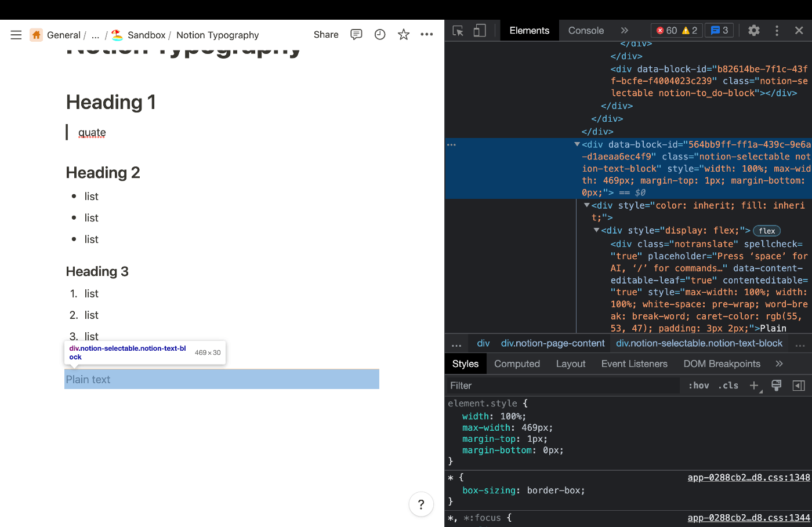This screenshot has height=527, width=812.
Task: Open DevTools settings gear
Action: (x=754, y=31)
